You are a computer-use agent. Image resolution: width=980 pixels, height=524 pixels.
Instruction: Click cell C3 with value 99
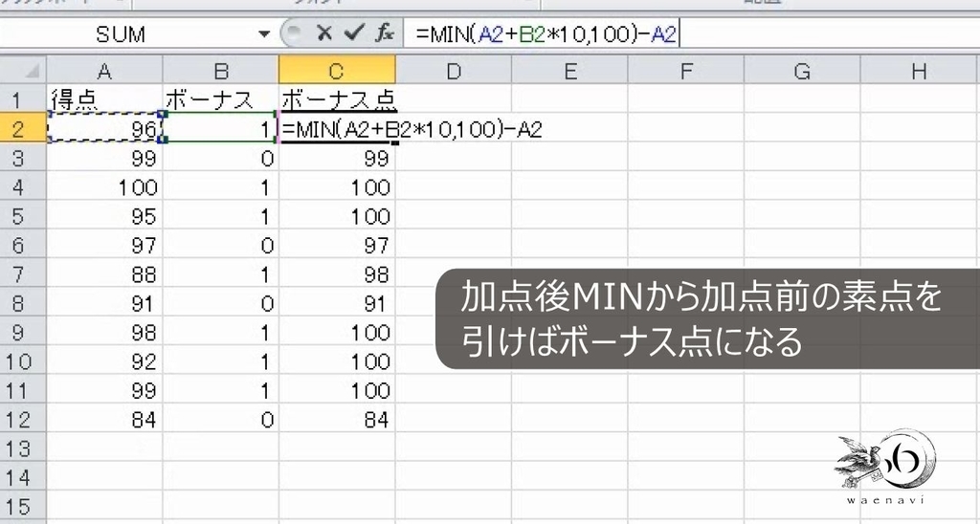click(337, 158)
